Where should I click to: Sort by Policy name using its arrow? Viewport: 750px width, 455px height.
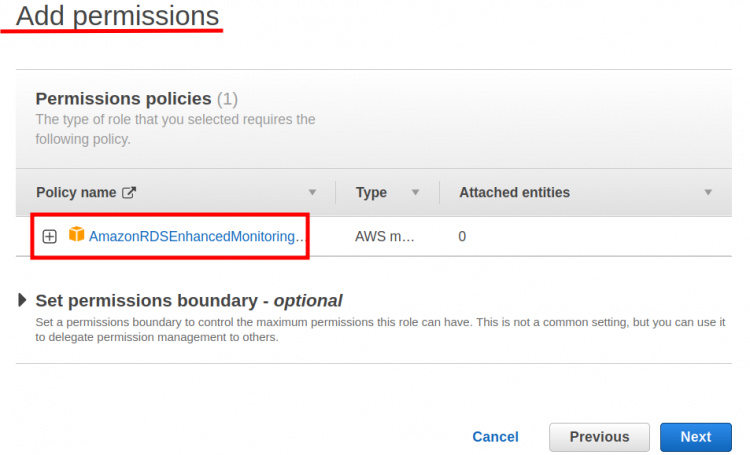click(x=312, y=193)
